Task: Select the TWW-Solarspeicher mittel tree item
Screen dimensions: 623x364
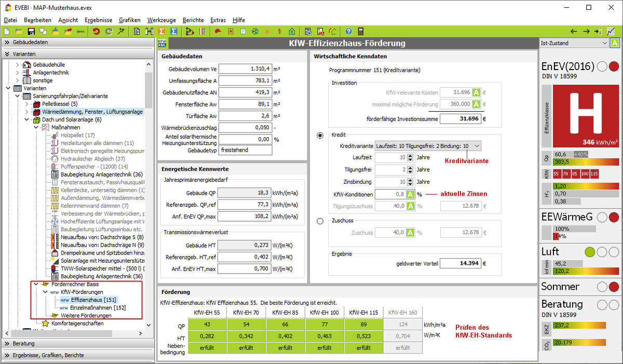Action: pyautogui.click(x=102, y=268)
